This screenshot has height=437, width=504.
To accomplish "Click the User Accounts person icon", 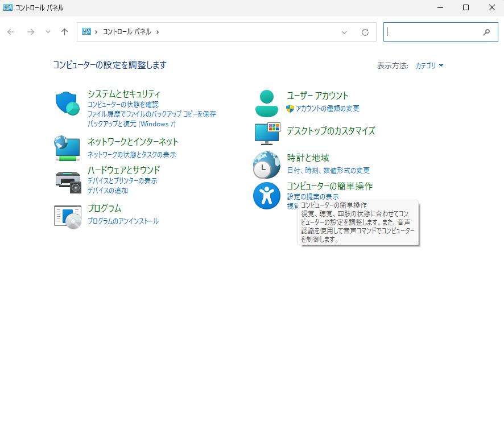I will click(266, 103).
